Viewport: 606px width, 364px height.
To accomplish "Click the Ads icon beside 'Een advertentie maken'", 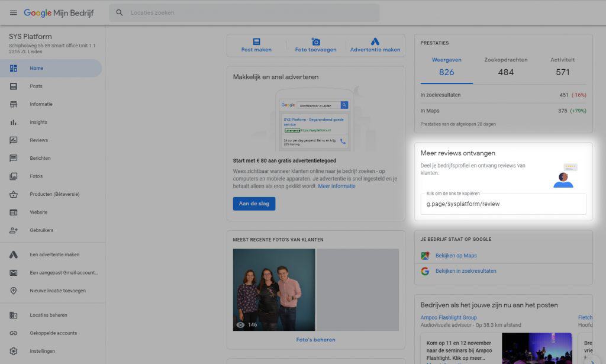I will click(x=14, y=255).
